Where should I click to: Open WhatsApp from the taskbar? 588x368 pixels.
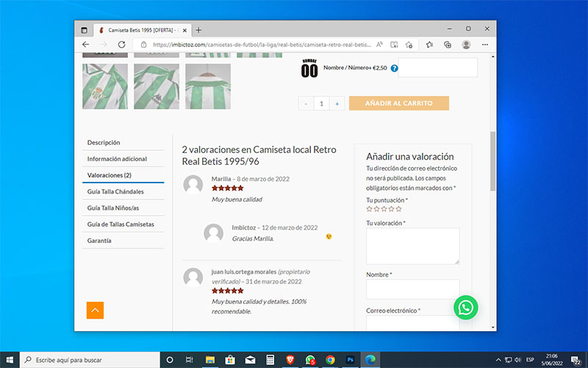[310, 360]
